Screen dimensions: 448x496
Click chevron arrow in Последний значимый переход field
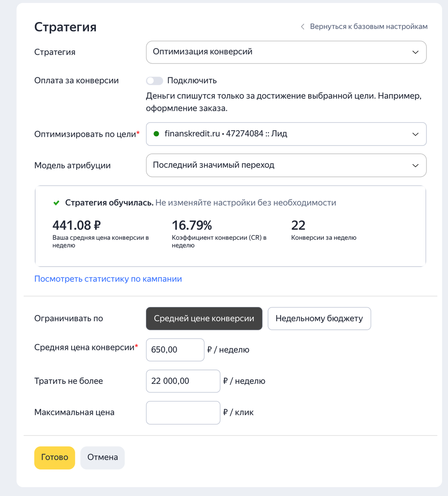415,166
